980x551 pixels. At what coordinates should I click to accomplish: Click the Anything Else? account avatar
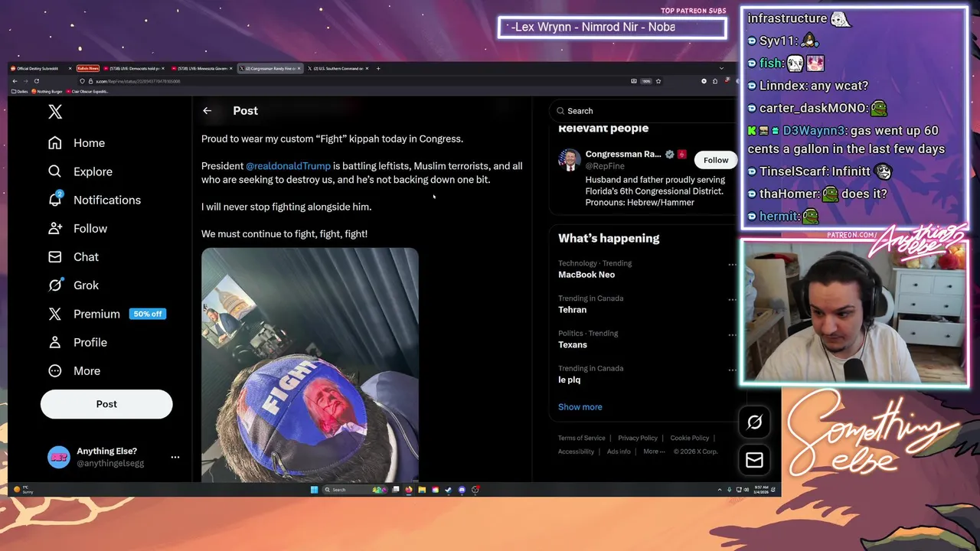pos(59,457)
